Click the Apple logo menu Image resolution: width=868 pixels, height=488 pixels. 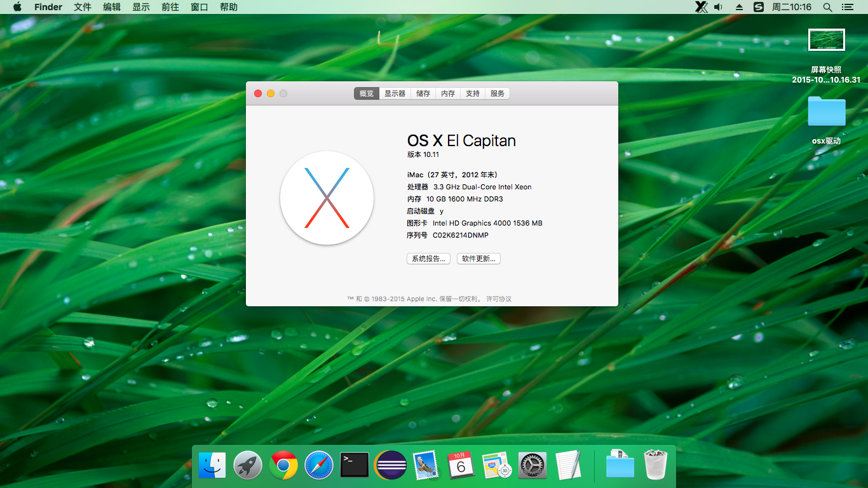tap(17, 7)
